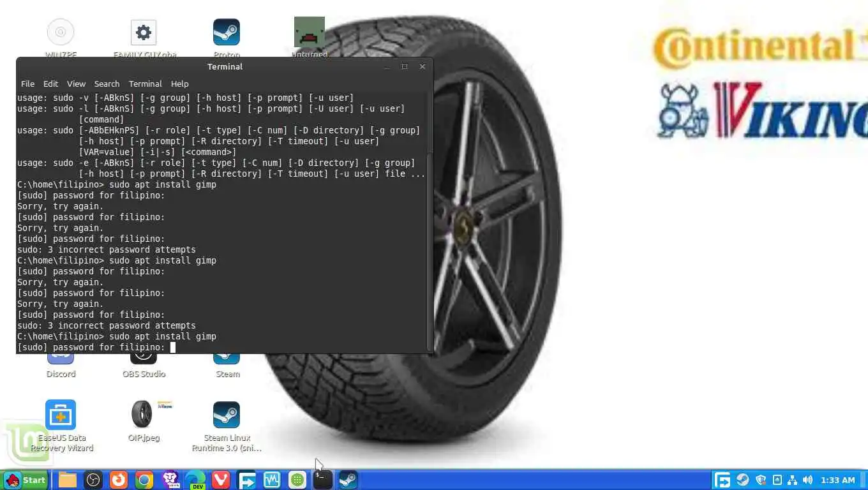Open the Terminal Search menu
868x490 pixels.
point(107,84)
